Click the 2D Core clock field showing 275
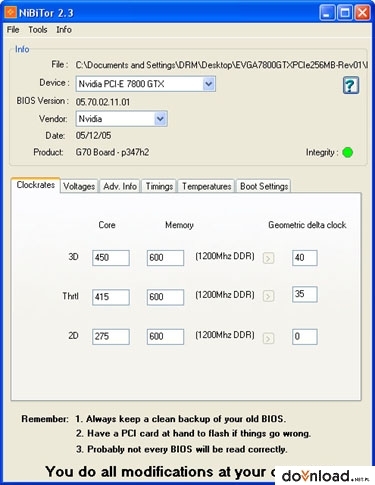The height and width of the screenshot is (485, 375). click(111, 336)
